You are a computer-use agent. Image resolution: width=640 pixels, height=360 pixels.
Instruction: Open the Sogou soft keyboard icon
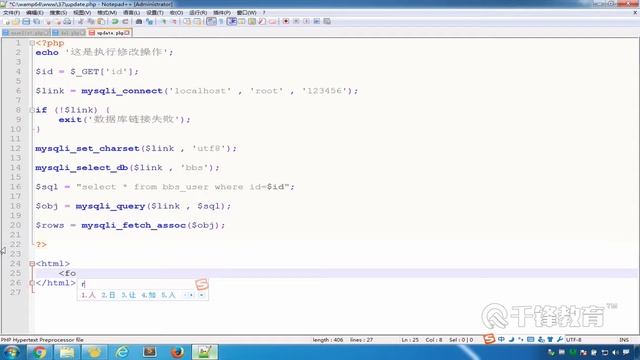pos(531,339)
